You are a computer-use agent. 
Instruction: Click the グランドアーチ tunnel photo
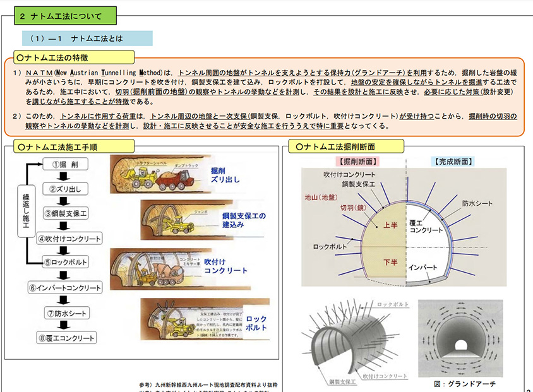[x=459, y=338]
